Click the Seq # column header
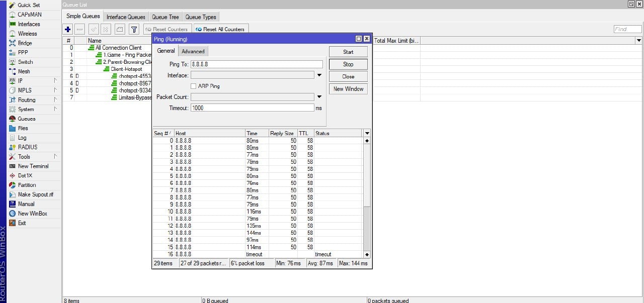644x303 pixels. pos(163,133)
